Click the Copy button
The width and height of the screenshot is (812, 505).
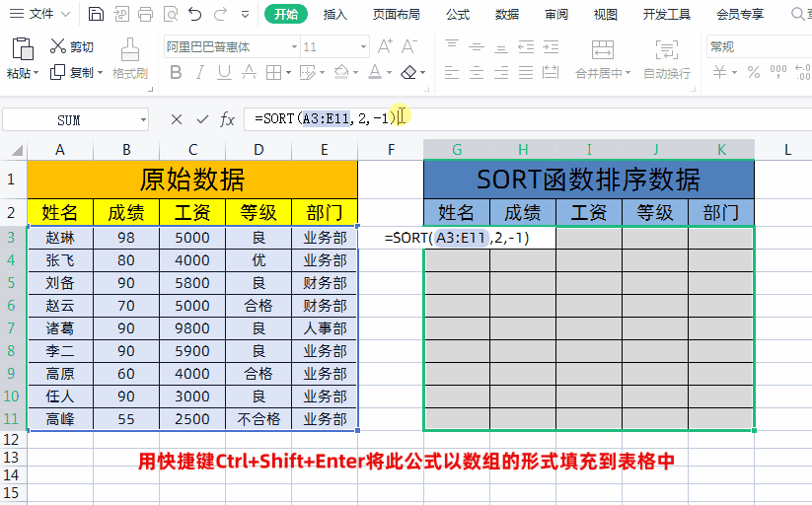[72, 73]
